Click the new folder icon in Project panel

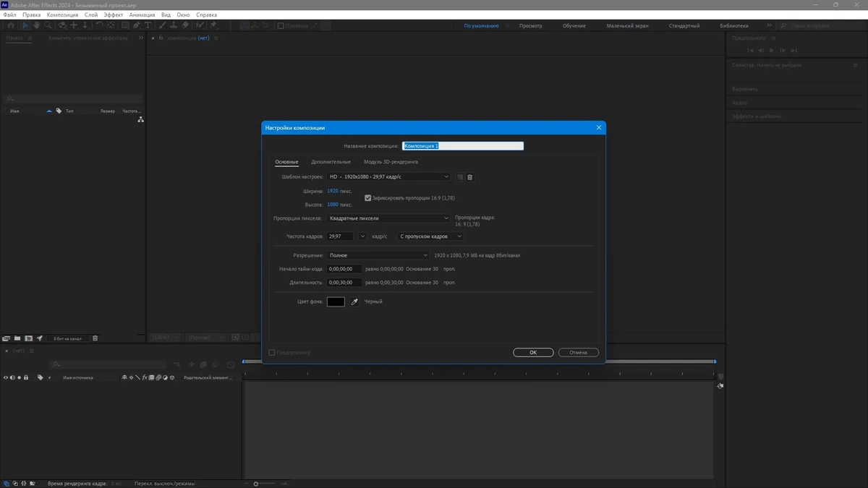coord(17,338)
